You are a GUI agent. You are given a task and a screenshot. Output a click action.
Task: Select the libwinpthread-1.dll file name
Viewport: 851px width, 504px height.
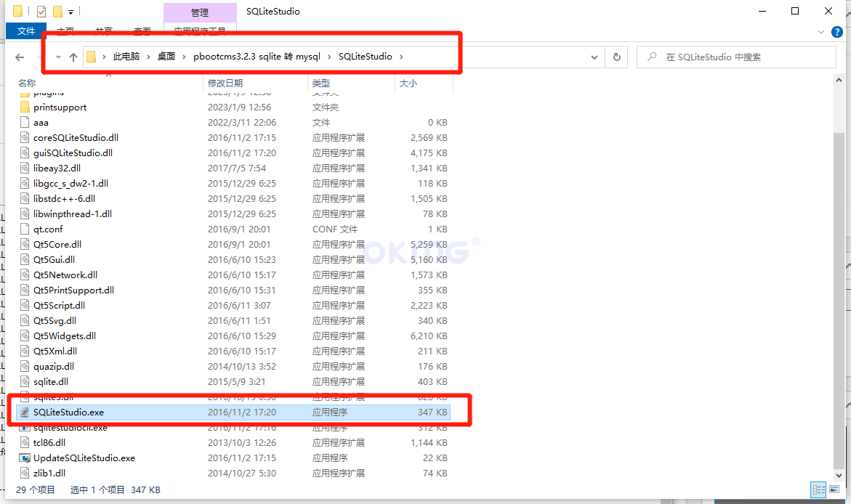[x=73, y=214]
